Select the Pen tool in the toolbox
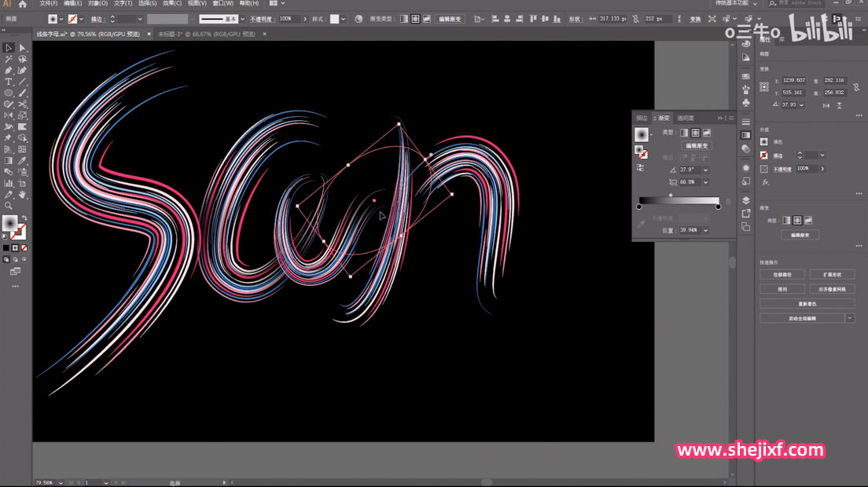Screen dimensions: 868x487 point(9,70)
